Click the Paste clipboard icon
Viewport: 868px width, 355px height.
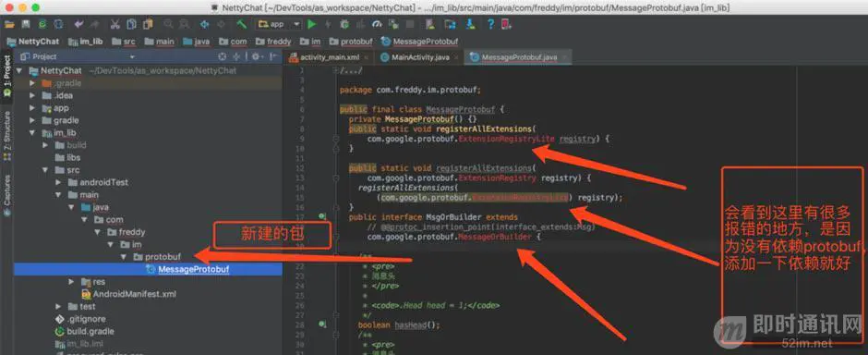(147, 24)
